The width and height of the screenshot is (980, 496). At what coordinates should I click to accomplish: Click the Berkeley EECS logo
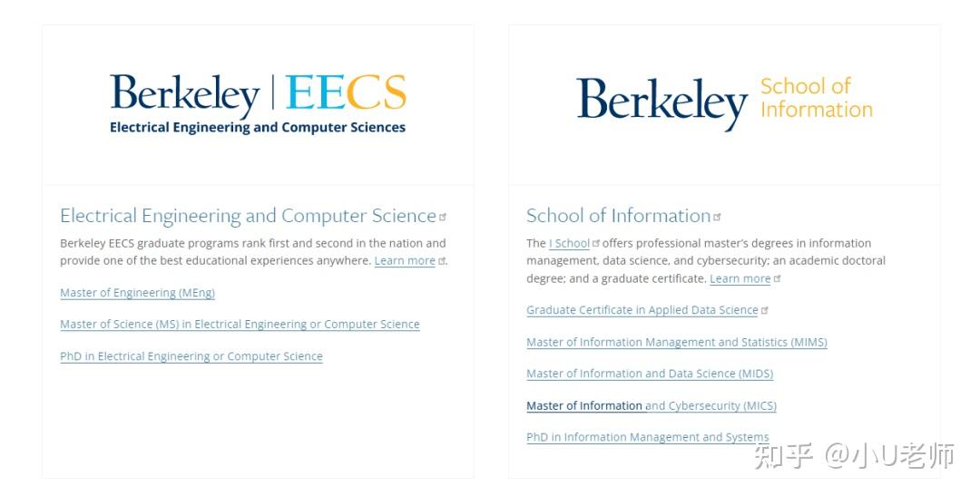pos(258,104)
